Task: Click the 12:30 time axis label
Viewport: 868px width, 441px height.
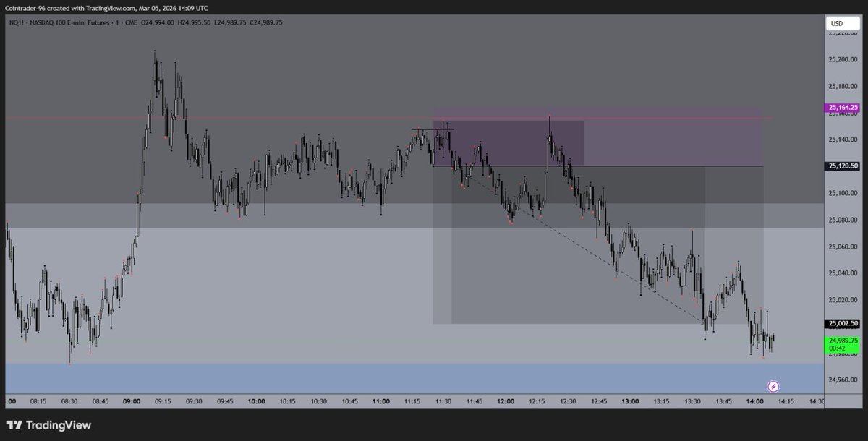Action: coord(568,401)
